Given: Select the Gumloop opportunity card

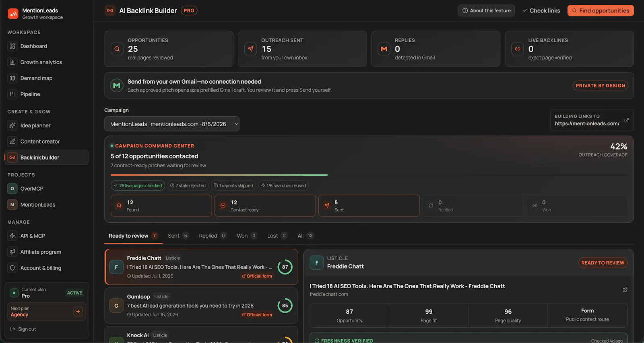Looking at the screenshot, I should coord(201,306).
